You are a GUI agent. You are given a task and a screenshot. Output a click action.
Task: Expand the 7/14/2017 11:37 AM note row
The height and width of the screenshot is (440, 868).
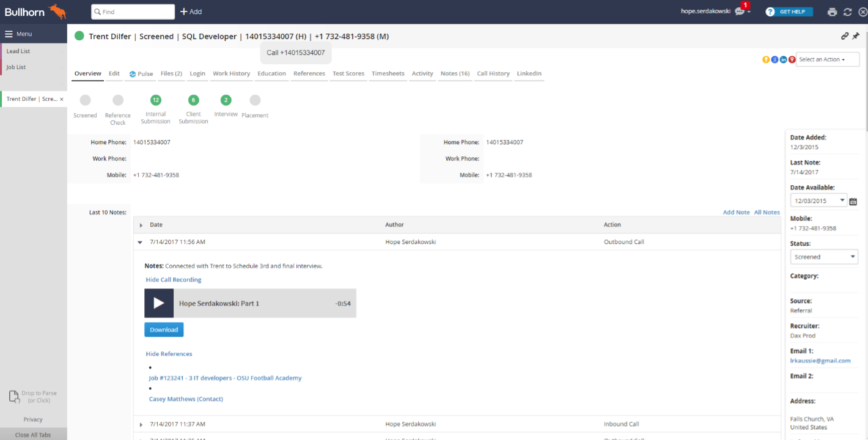pyautogui.click(x=141, y=425)
